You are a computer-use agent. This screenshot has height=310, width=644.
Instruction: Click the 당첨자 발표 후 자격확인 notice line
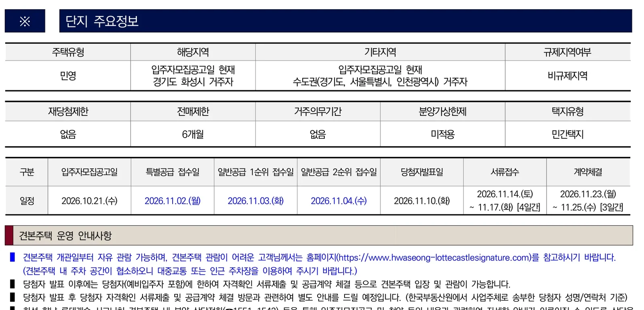(325, 298)
